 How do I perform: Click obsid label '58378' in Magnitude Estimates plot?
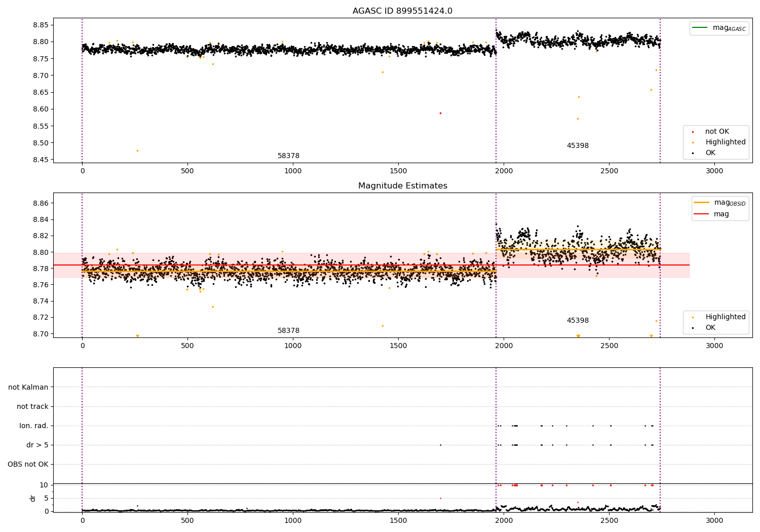[288, 331]
